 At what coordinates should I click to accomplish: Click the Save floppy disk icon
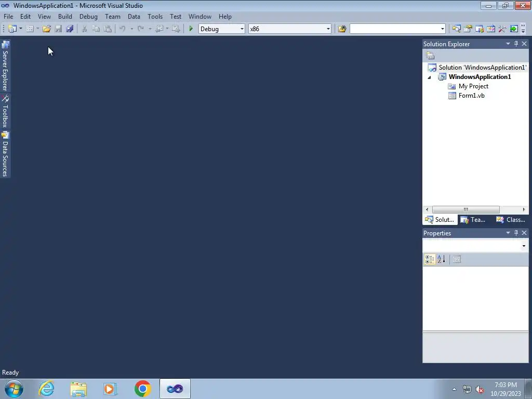(58, 29)
